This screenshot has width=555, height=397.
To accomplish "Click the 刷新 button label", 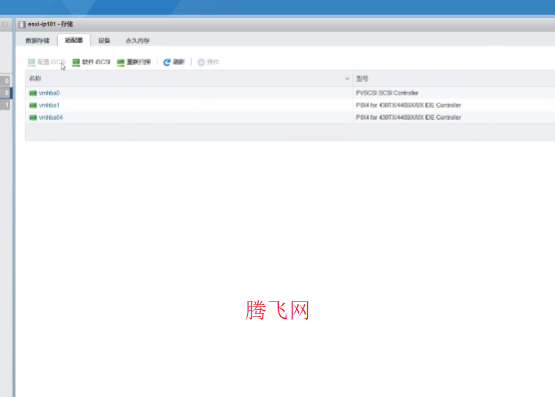I will pos(179,62).
